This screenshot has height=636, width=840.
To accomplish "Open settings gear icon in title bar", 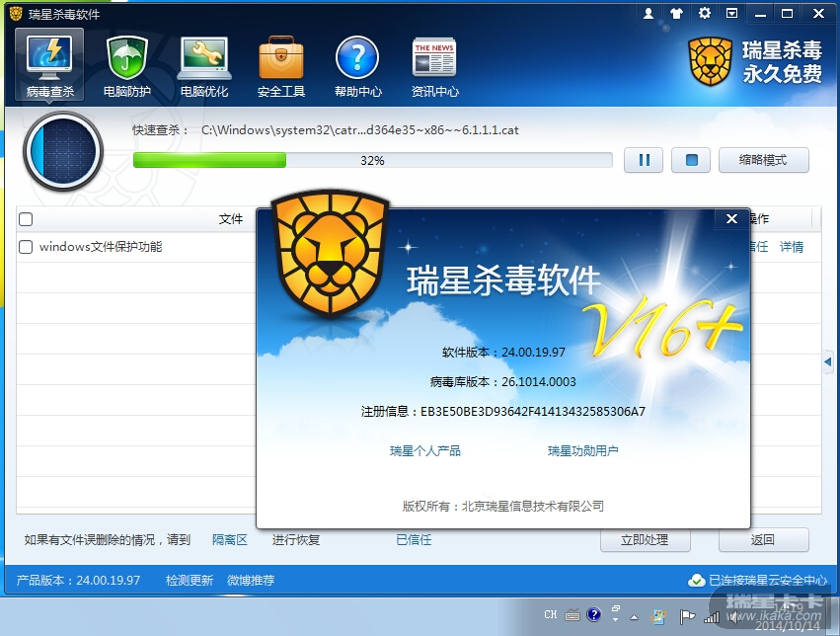I will [705, 14].
